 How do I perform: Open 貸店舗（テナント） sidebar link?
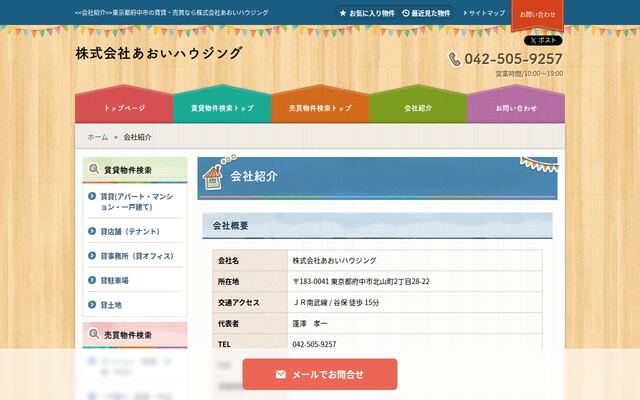130,231
